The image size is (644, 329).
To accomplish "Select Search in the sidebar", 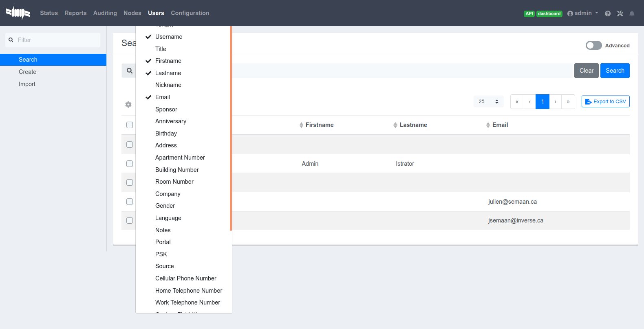I will (53, 60).
